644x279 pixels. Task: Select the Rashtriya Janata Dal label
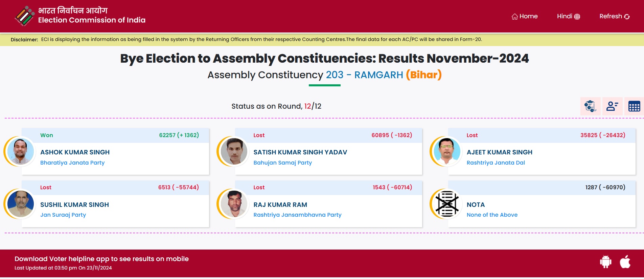[496, 163]
